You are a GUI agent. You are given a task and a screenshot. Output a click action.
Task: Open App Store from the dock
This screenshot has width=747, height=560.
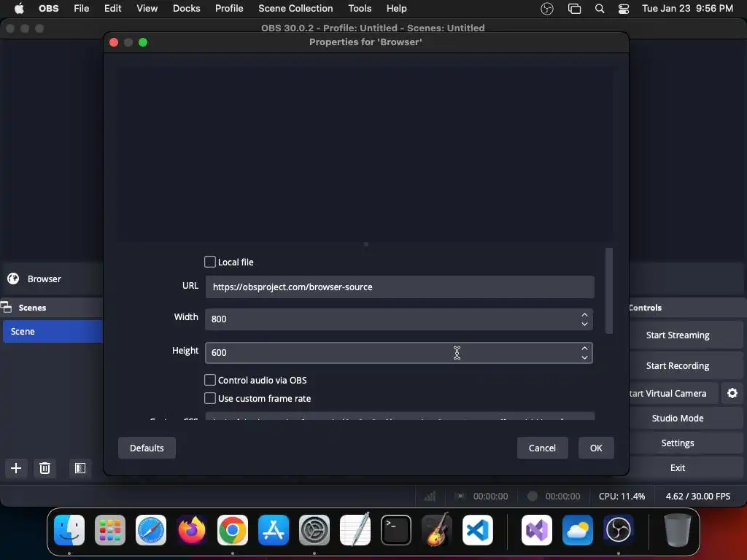click(274, 530)
